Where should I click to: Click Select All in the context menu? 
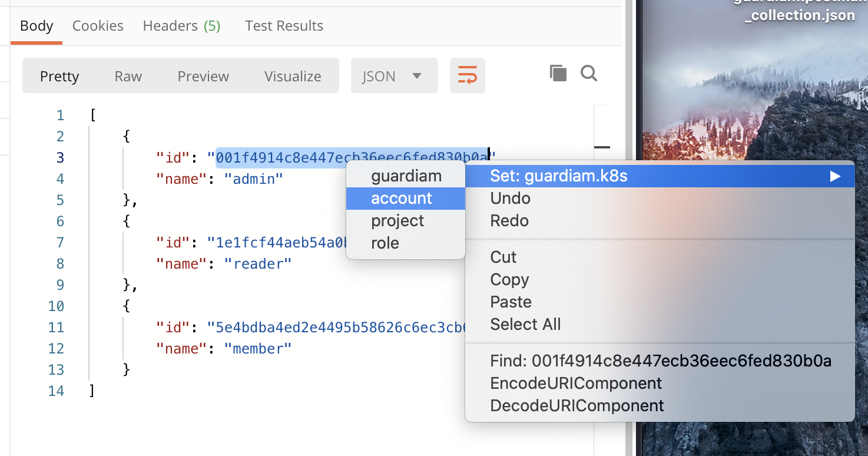pos(525,324)
